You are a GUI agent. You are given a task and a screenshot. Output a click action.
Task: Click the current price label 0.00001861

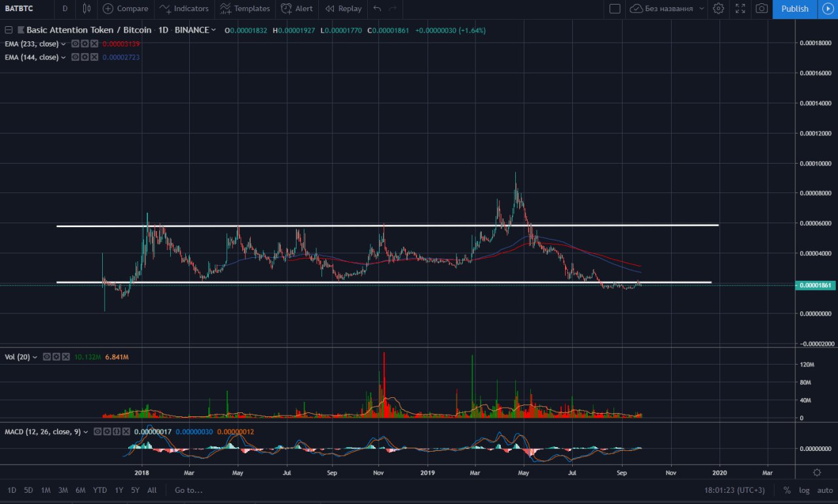[x=816, y=285]
